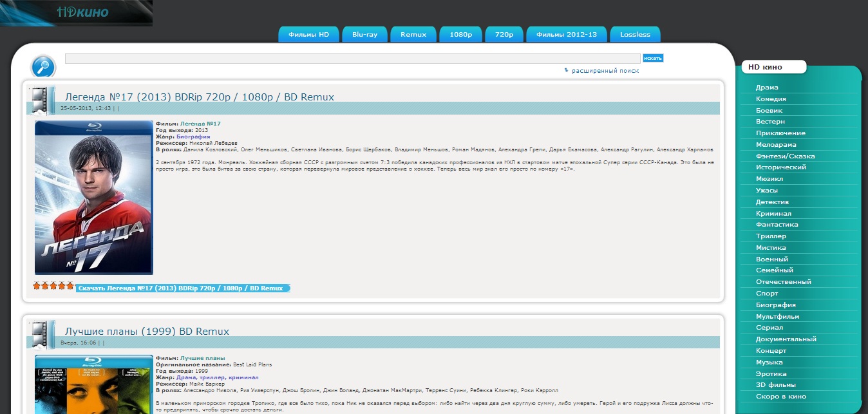Select Комедия in the genre sidebar

coord(771,99)
